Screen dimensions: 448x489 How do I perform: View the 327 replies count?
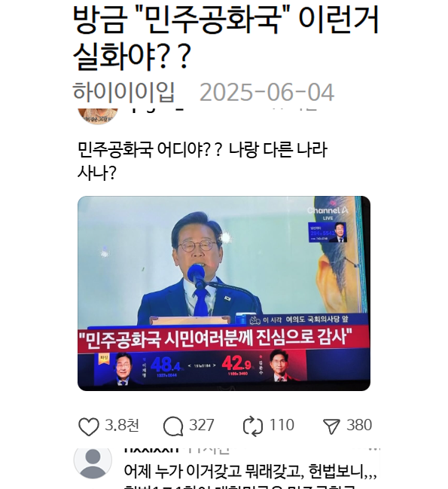click(x=202, y=425)
